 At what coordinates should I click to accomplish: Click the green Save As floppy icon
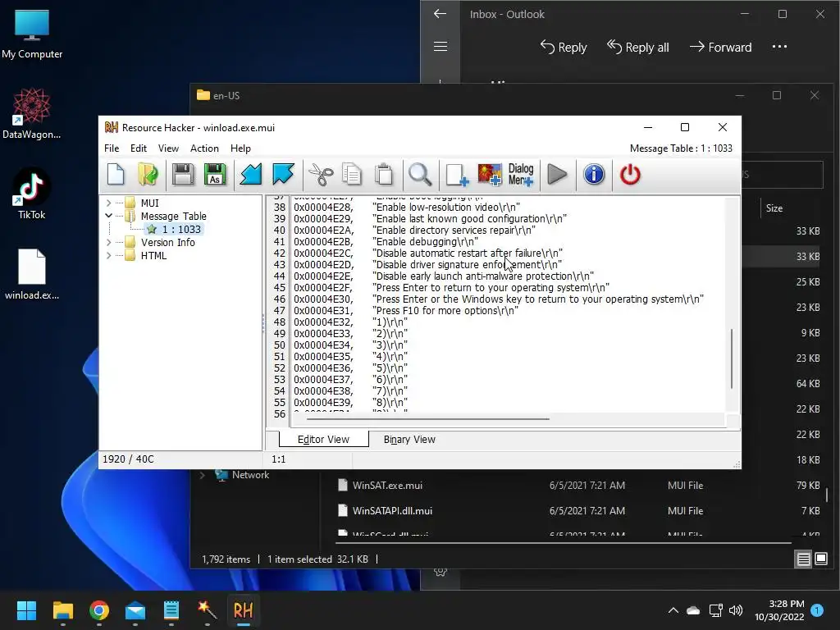pyautogui.click(x=215, y=175)
